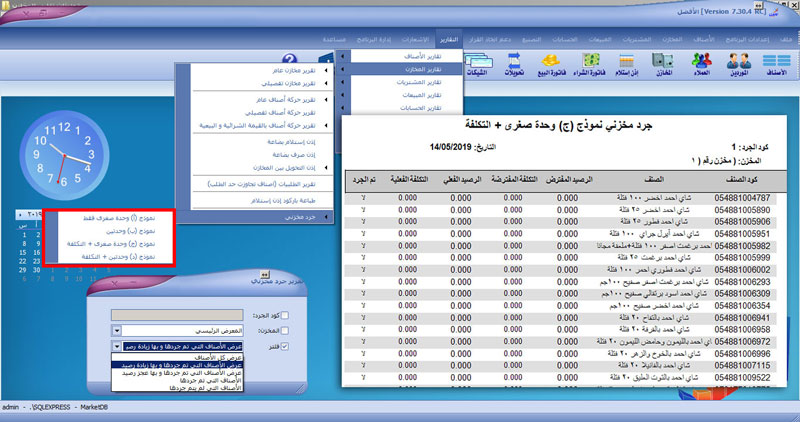
Task: Tick the المخزن checkbox
Action: point(285,331)
